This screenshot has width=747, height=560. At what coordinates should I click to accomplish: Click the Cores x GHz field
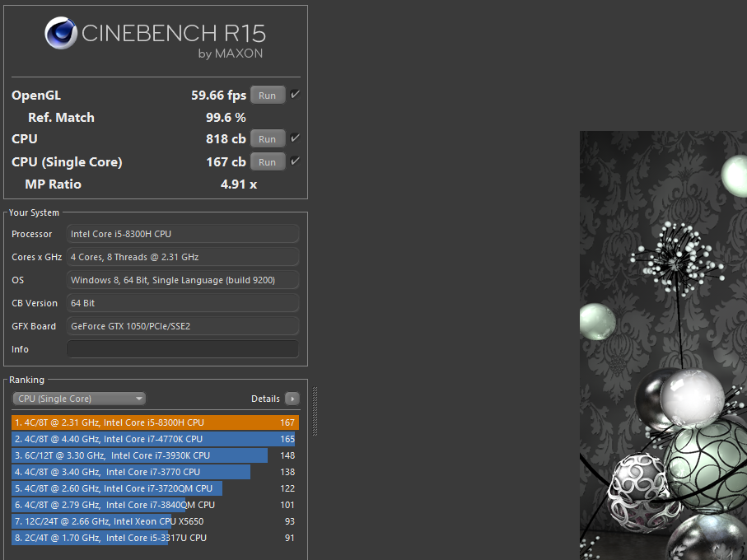pos(183,257)
